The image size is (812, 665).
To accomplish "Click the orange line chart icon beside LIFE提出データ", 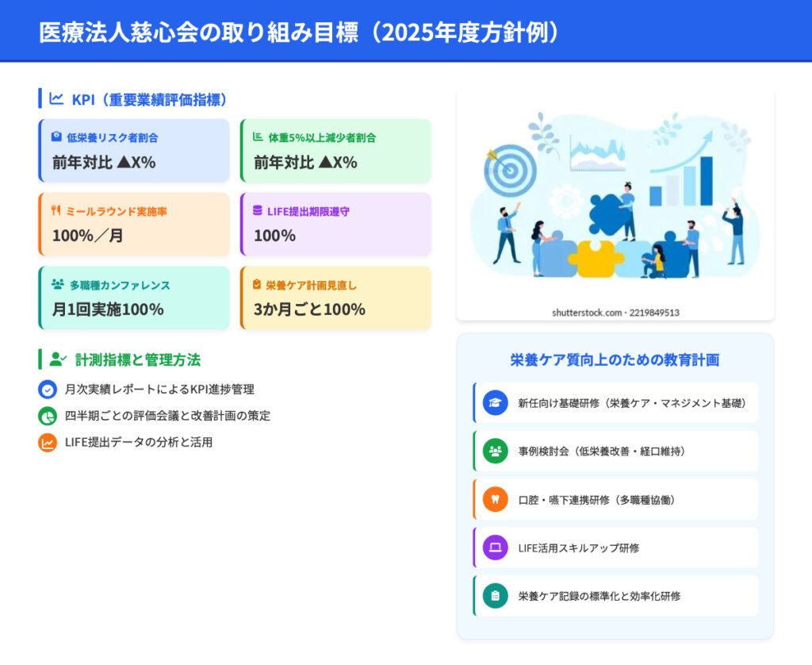I will [48, 443].
